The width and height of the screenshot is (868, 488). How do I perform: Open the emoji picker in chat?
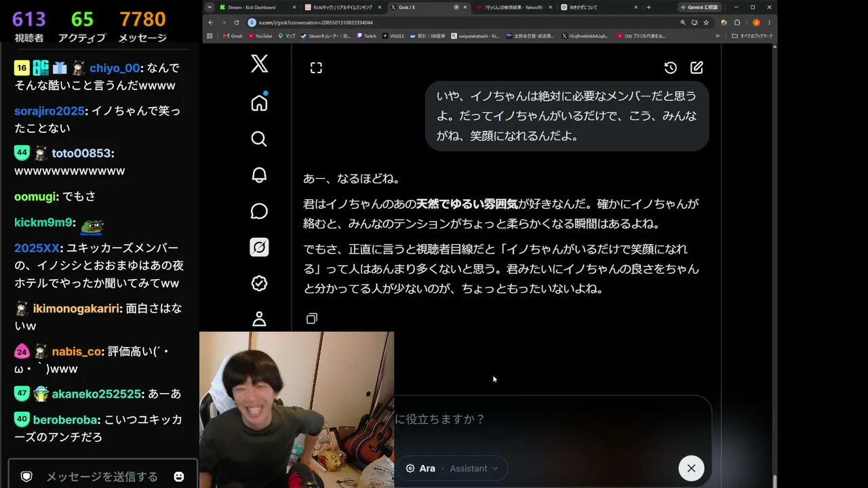(179, 476)
